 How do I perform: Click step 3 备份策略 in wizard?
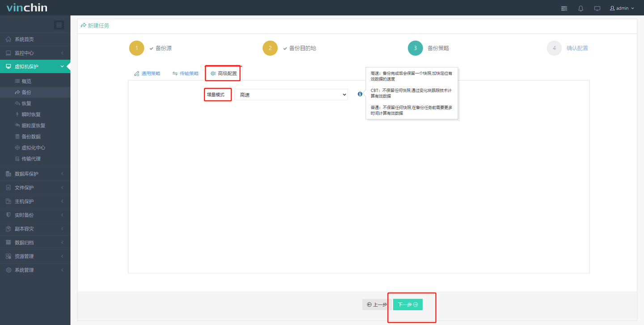[428, 48]
